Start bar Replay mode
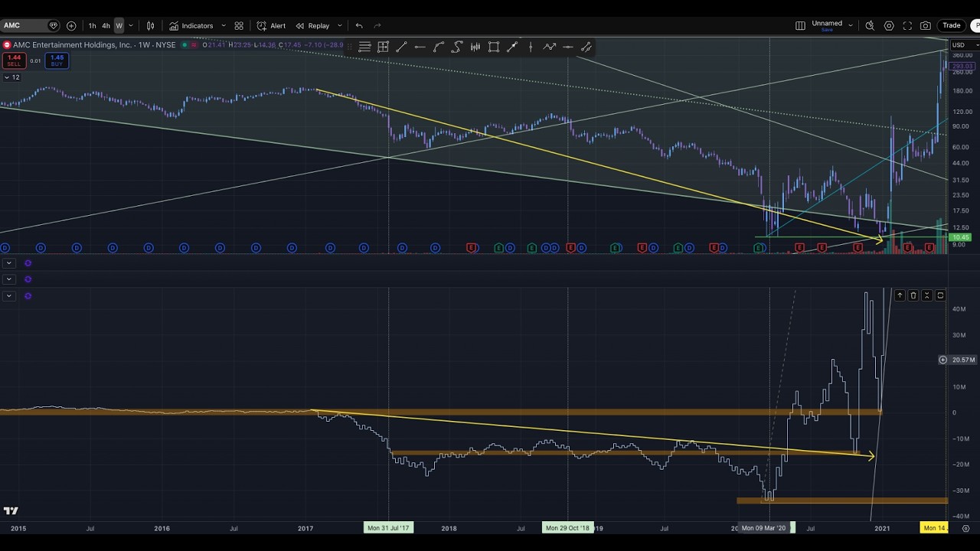Viewport: 980px width, 551px height. pos(312,25)
